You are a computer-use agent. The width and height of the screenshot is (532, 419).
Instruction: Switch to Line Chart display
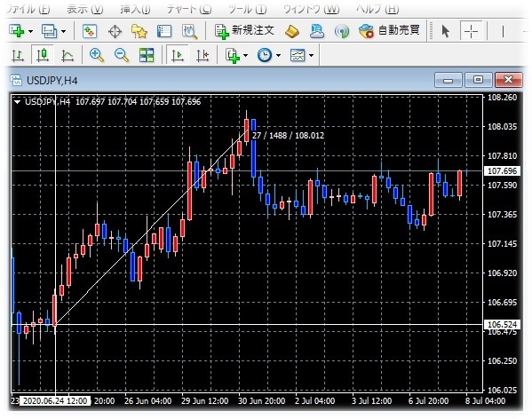point(67,56)
